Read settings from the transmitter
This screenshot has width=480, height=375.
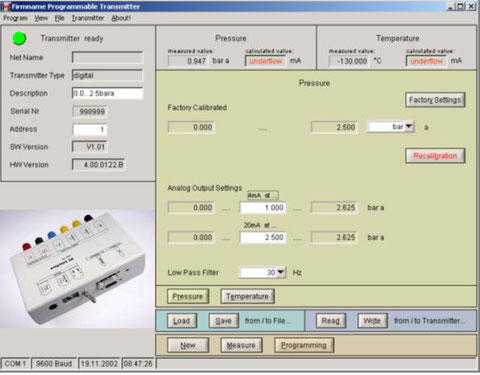coord(330,321)
